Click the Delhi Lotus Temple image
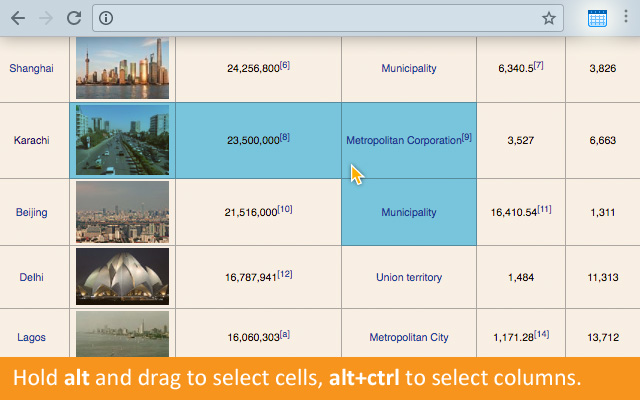 [x=122, y=276]
